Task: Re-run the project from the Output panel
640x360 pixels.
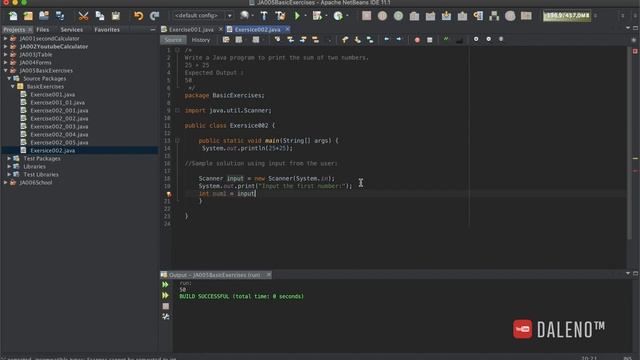Action: [165, 284]
